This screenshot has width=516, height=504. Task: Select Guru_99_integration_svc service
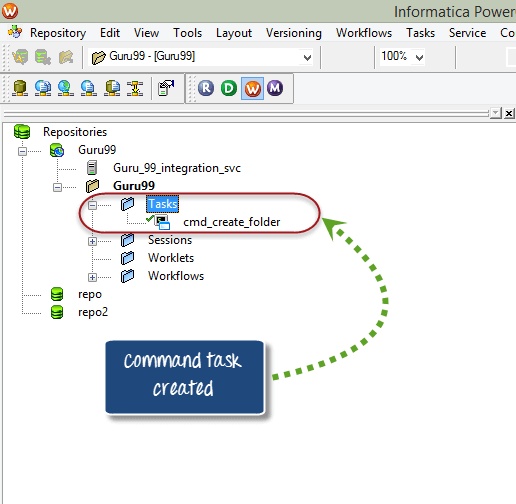point(177,168)
